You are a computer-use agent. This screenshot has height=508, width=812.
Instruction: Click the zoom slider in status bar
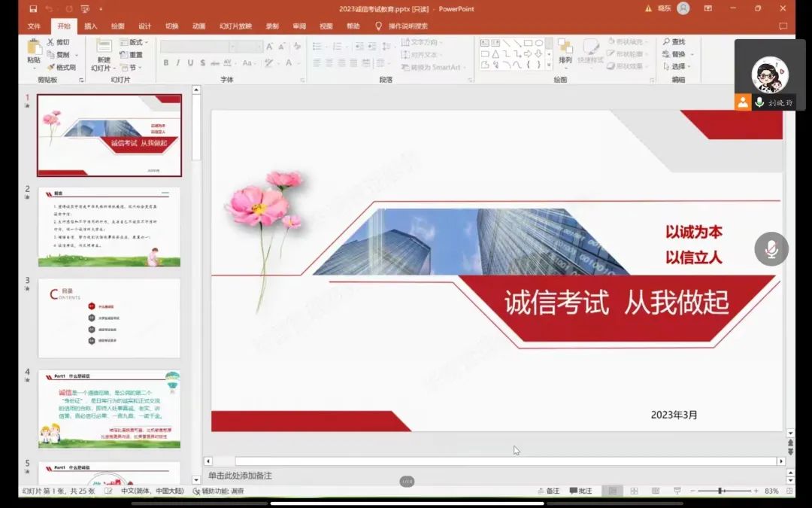point(720,491)
